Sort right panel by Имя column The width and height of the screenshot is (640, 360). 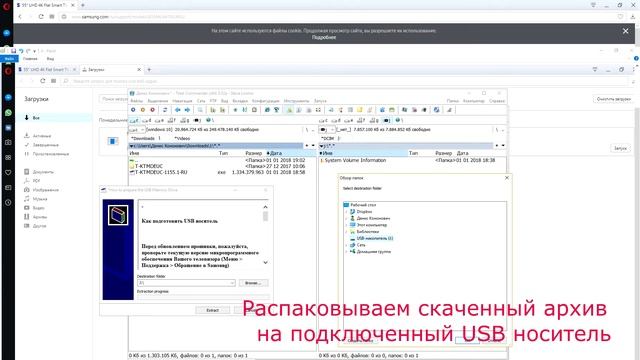tap(363, 153)
